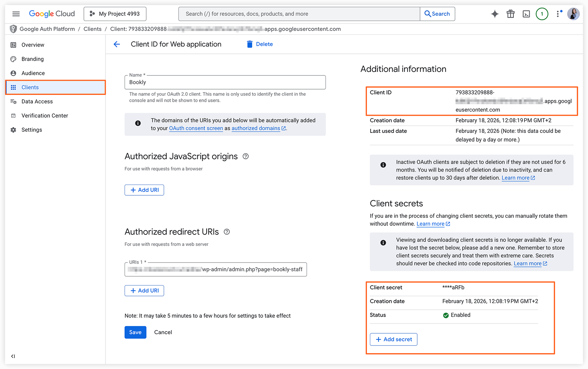Add URI under Authorized redirect URIs
The height and width of the screenshot is (369, 588).
[x=144, y=291]
